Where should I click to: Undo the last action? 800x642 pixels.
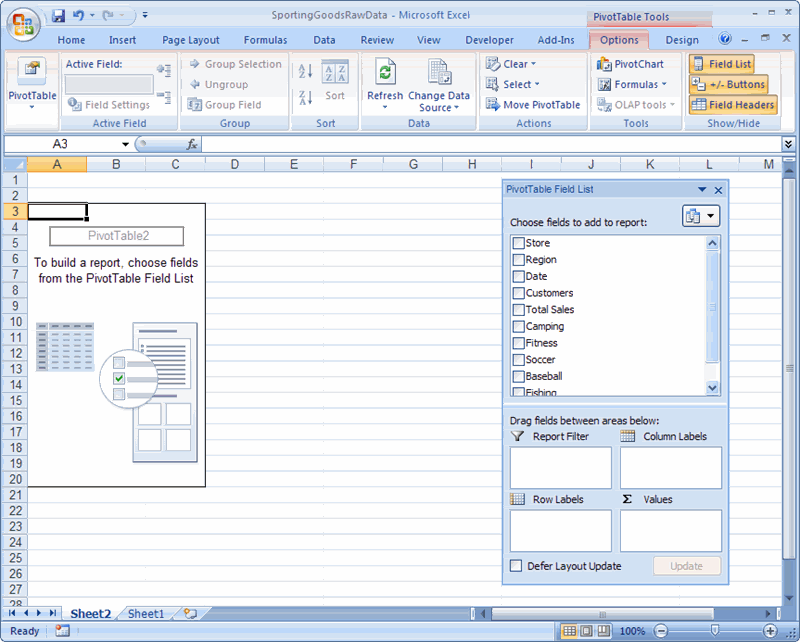point(78,15)
